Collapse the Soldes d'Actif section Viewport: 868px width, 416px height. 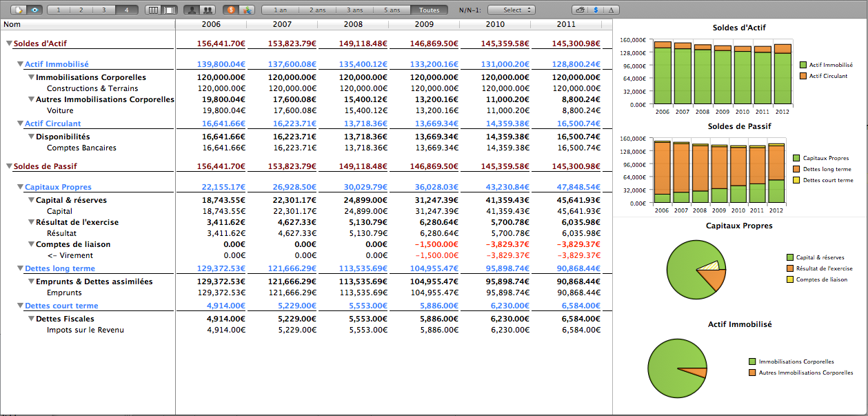(x=9, y=43)
